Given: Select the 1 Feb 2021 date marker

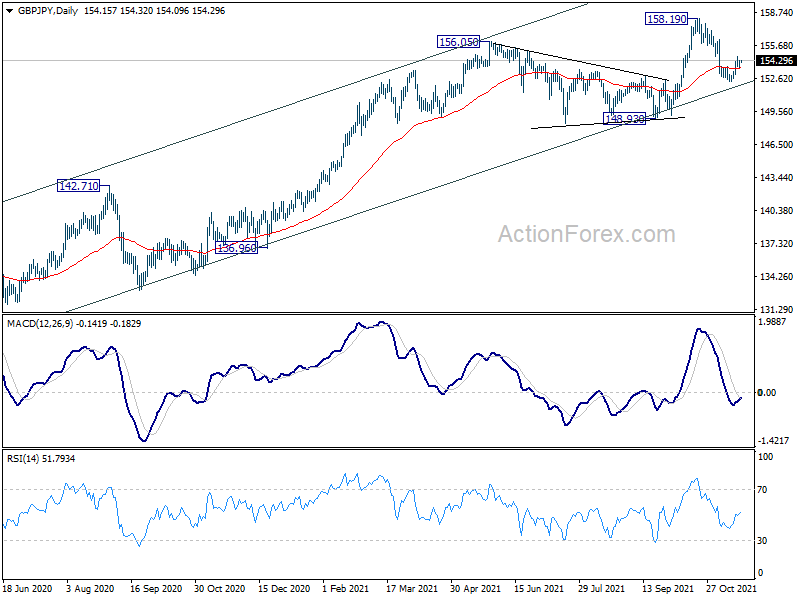Looking at the screenshot, I should pos(346,588).
